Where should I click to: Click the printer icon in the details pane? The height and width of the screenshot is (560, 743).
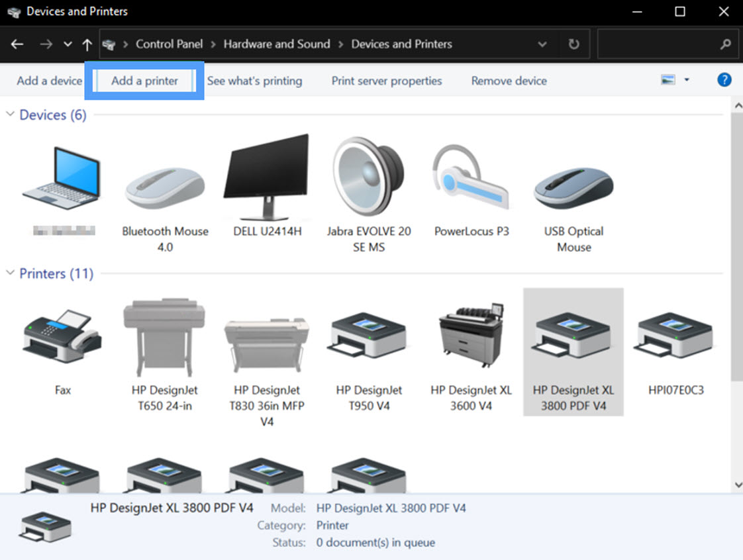coord(45,526)
